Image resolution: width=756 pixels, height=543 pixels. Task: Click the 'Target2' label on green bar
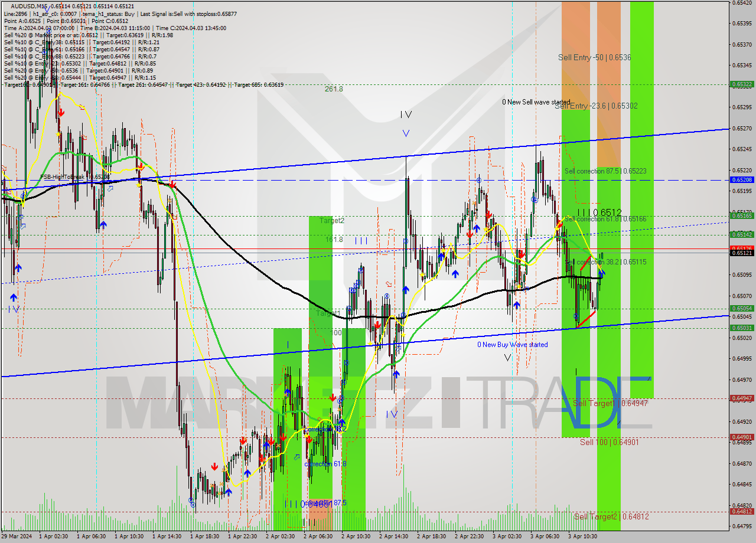click(x=332, y=220)
